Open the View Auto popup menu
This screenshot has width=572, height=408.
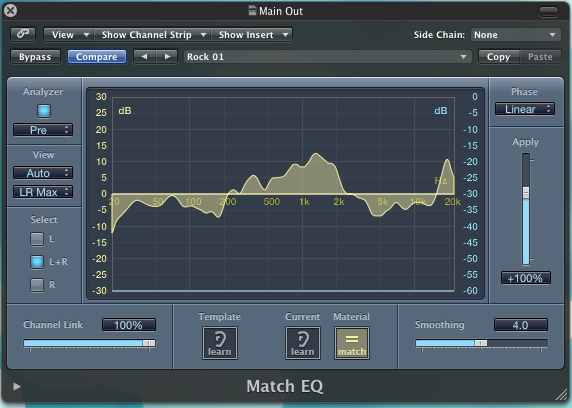tap(43, 173)
